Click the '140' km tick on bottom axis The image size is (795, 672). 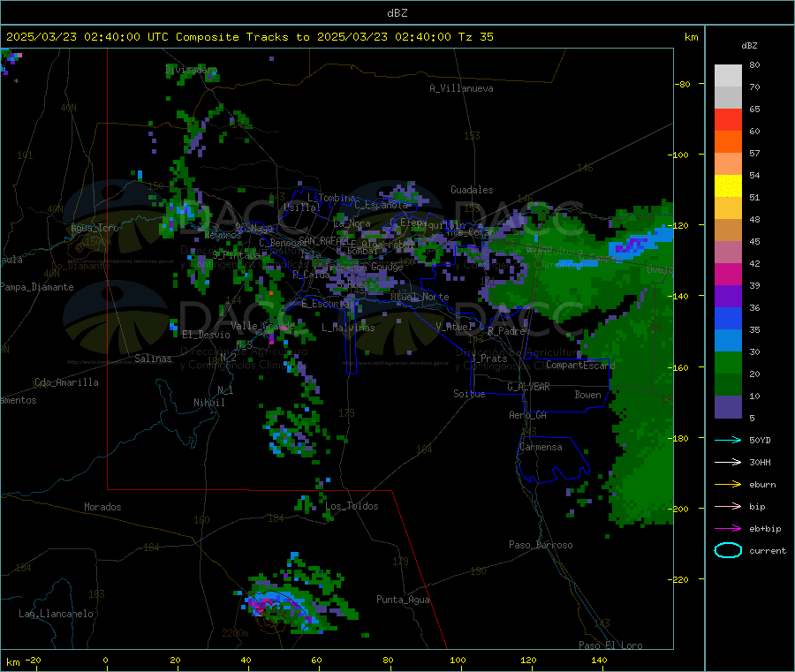click(x=599, y=660)
